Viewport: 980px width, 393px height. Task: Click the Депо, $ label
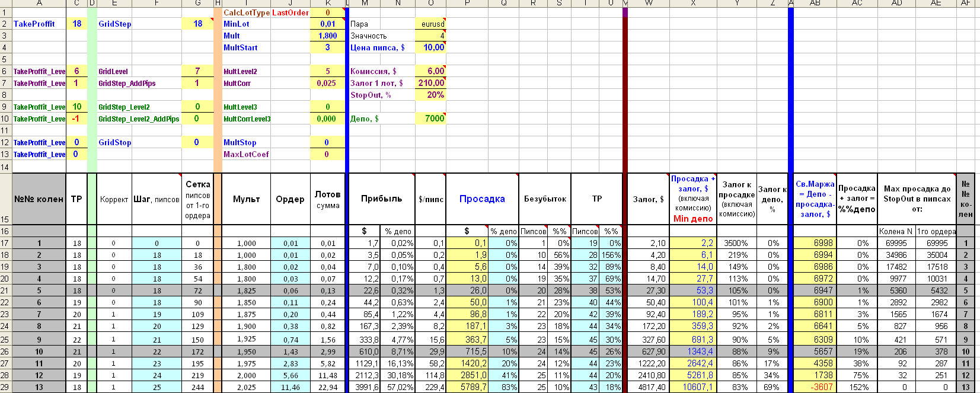(x=382, y=119)
